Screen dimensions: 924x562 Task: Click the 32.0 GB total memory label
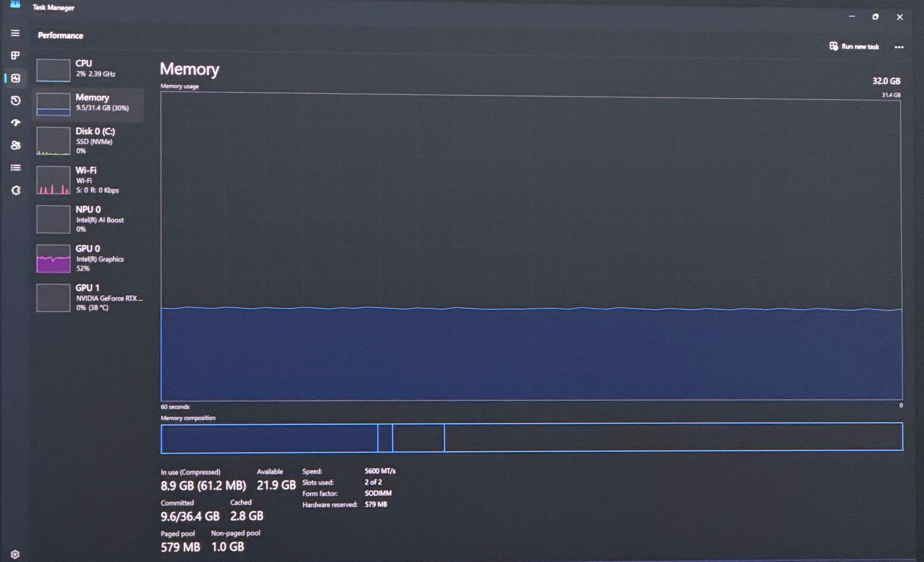886,81
